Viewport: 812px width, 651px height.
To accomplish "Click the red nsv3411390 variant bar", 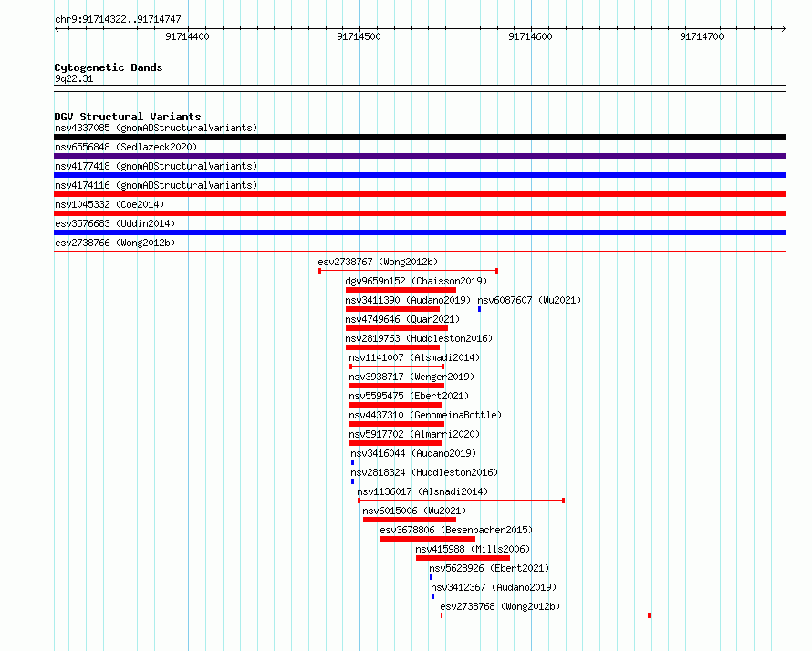I will (x=392, y=309).
